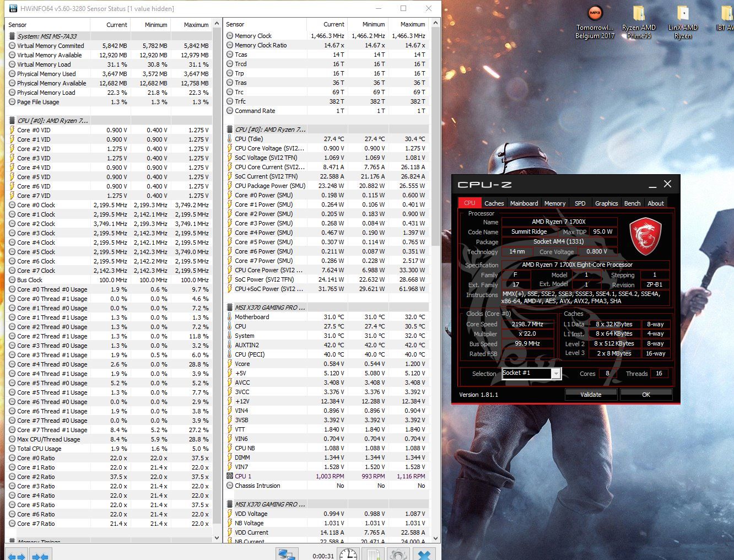Click the Minimum column header in left sensor panel
734x560 pixels.
(x=150, y=25)
